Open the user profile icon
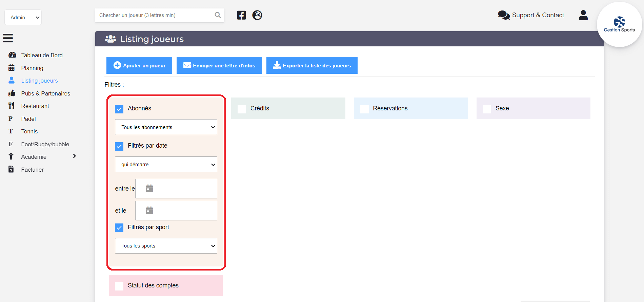The height and width of the screenshot is (302, 644). pyautogui.click(x=583, y=15)
